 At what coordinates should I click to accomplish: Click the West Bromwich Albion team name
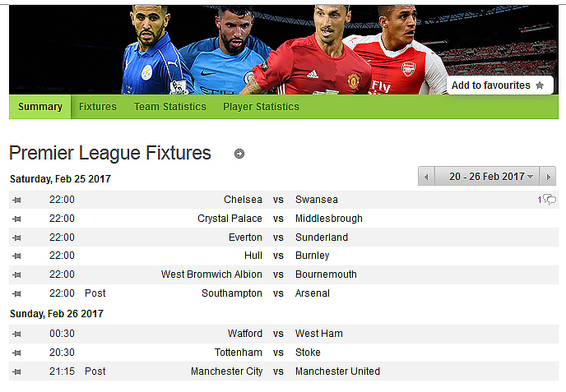pos(211,274)
